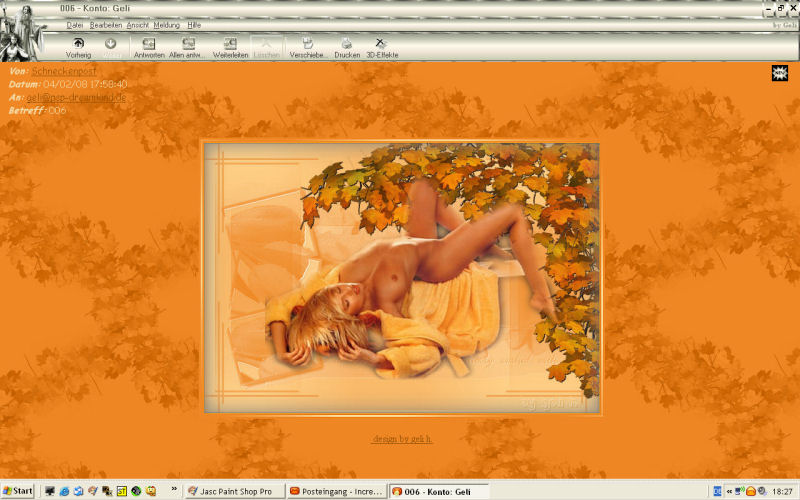Click the IncrediMail tray icon
The width and height of the screenshot is (800, 500).
click(751, 491)
